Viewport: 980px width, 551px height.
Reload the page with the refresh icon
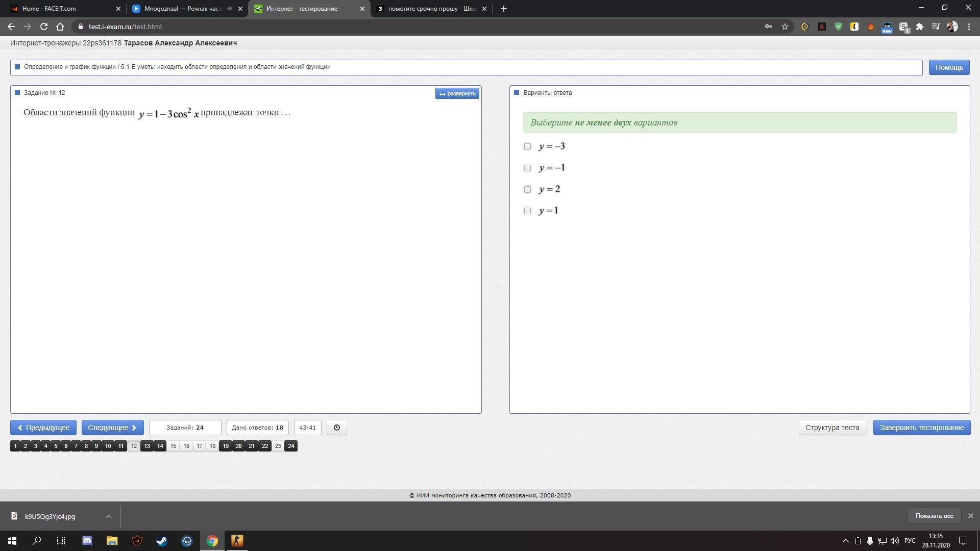coord(44,27)
